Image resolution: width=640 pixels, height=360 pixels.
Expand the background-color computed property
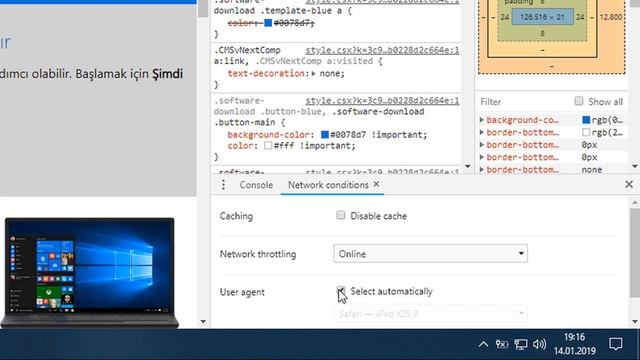[482, 120]
